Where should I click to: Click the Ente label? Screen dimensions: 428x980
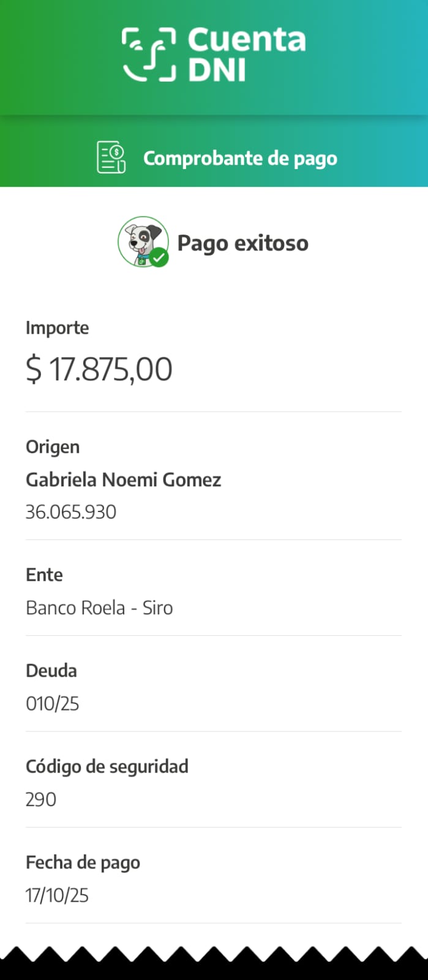click(44, 575)
